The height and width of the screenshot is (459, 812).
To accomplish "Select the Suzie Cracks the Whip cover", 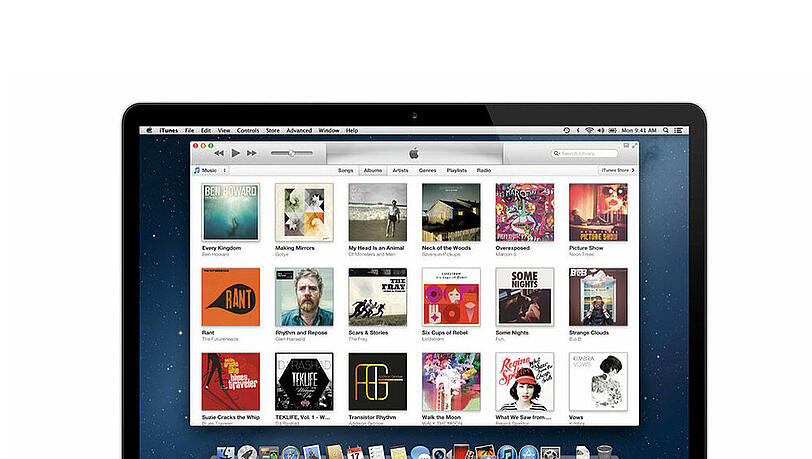I will point(230,382).
